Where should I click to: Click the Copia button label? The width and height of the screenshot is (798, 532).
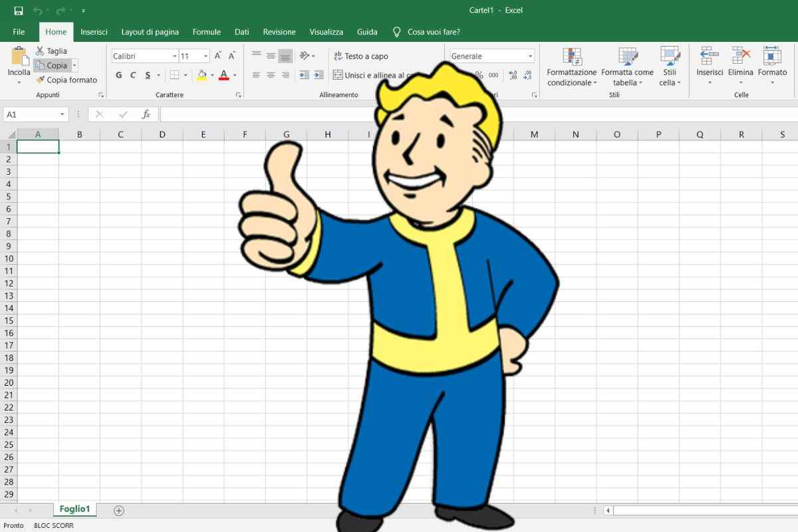pyautogui.click(x=57, y=65)
